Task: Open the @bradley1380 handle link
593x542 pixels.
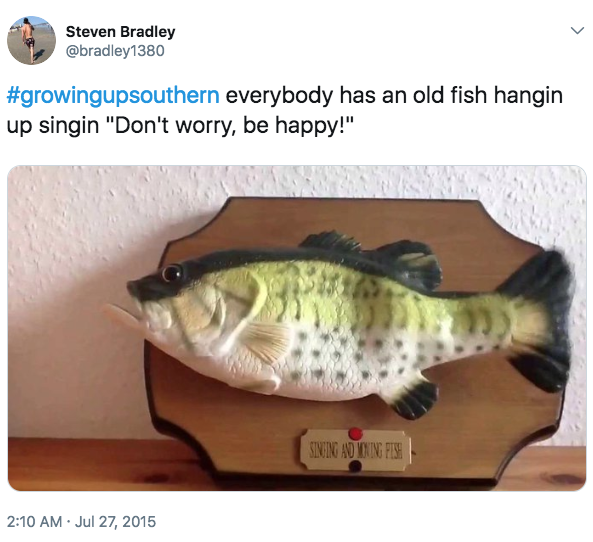Action: coord(115,50)
